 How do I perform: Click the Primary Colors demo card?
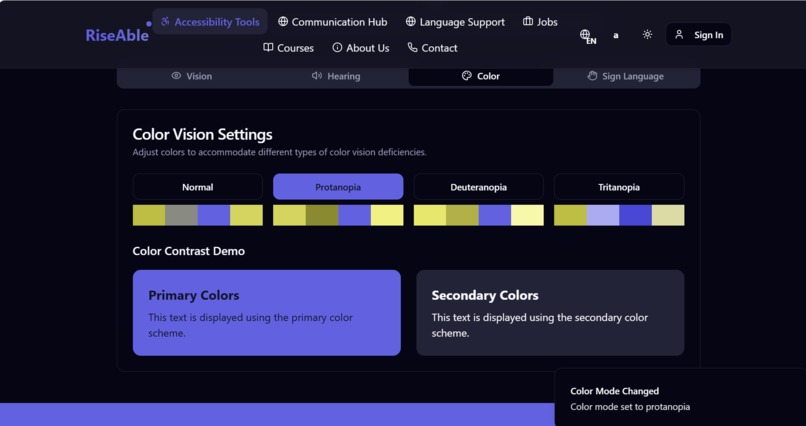tap(267, 313)
